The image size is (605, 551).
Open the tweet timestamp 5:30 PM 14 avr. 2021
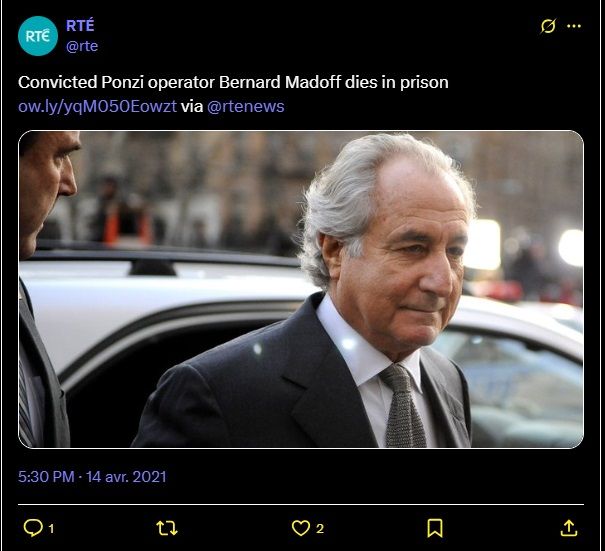(92, 477)
